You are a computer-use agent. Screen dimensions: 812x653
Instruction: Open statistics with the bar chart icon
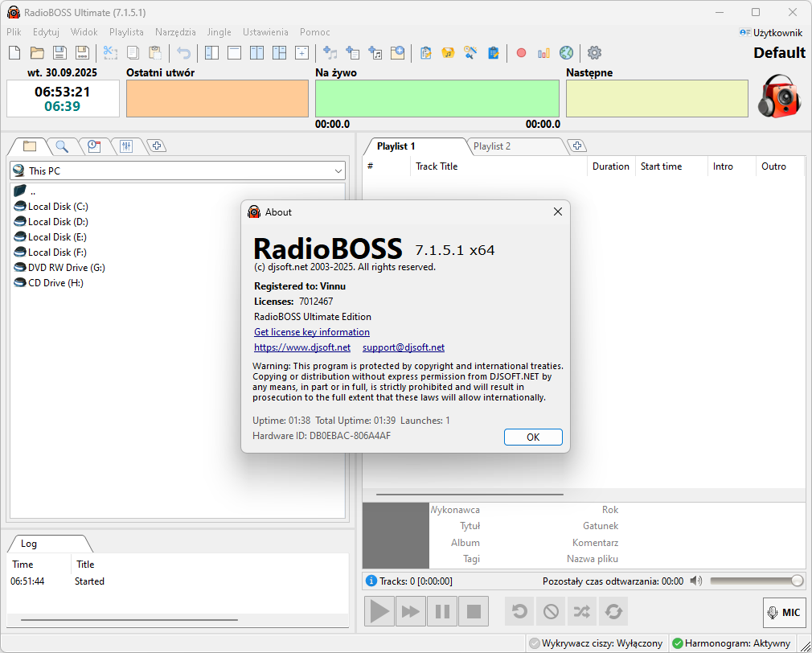(x=543, y=53)
